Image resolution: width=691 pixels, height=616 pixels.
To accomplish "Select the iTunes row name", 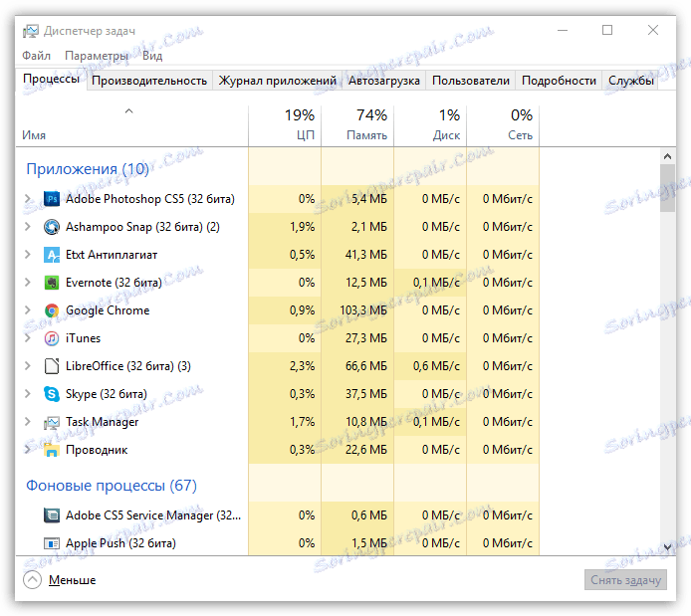I will click(83, 338).
